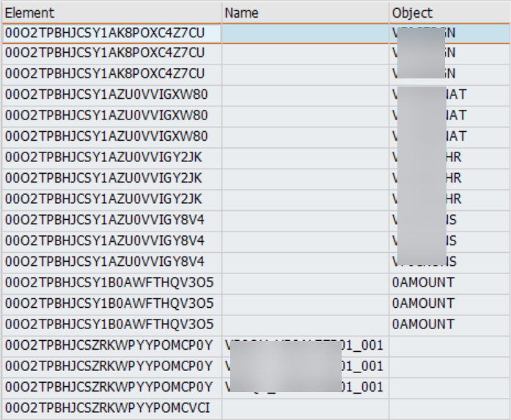Select the Object column header

450,13
